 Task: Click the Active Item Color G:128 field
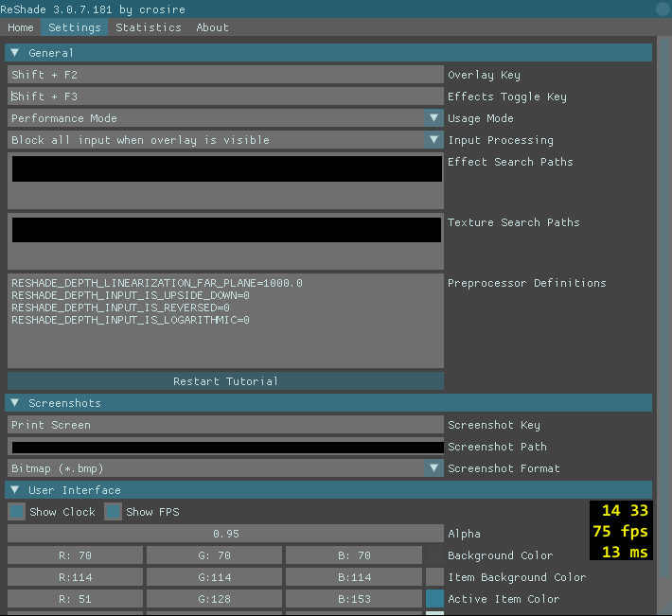(x=214, y=599)
